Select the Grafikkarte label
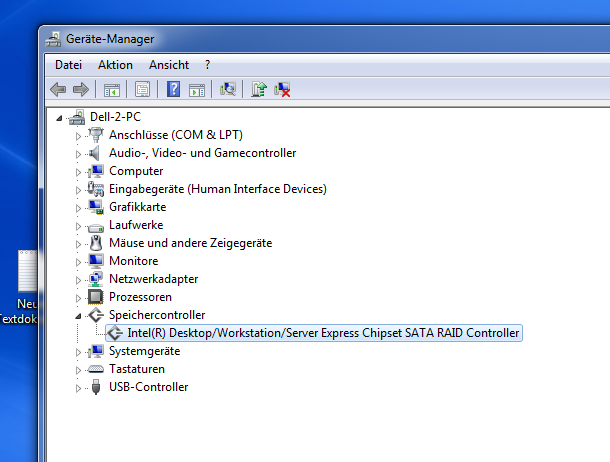The height and width of the screenshot is (462, 610). pos(137,207)
